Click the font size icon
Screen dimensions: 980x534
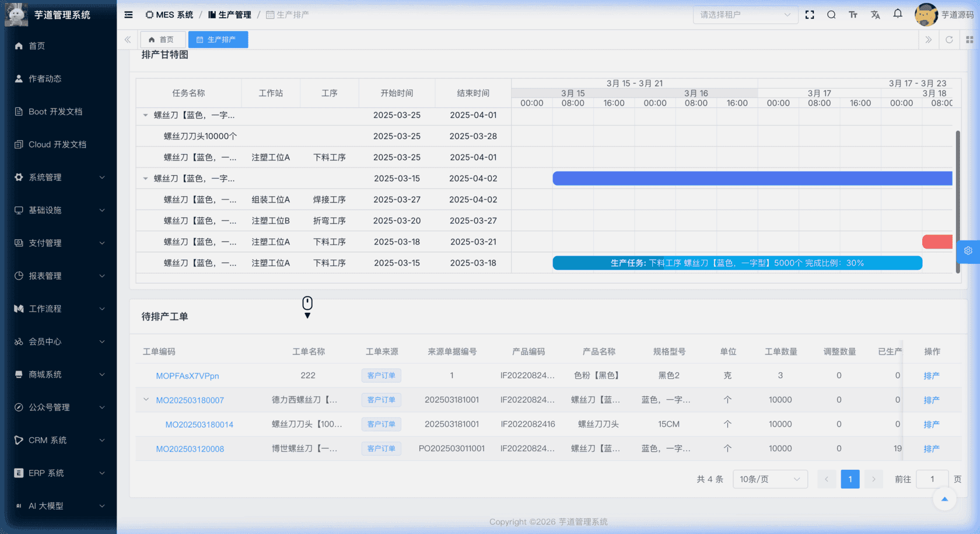pos(853,15)
